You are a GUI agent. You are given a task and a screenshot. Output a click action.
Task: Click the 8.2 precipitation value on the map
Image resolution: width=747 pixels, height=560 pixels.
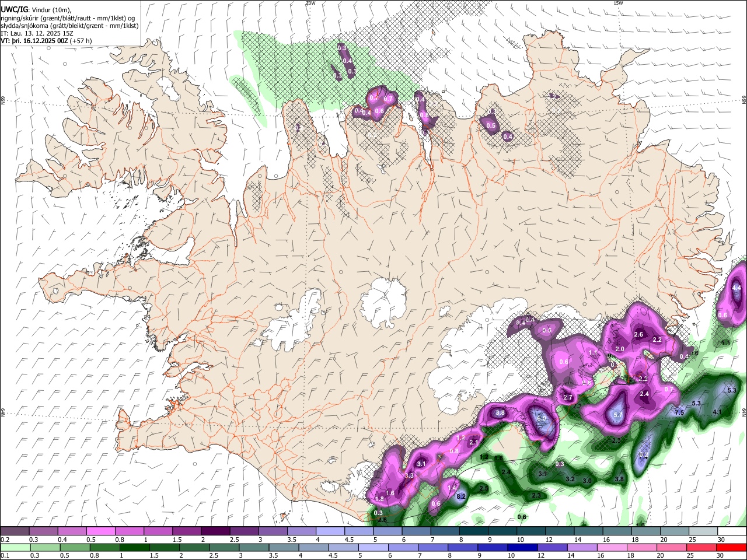coord(460,496)
